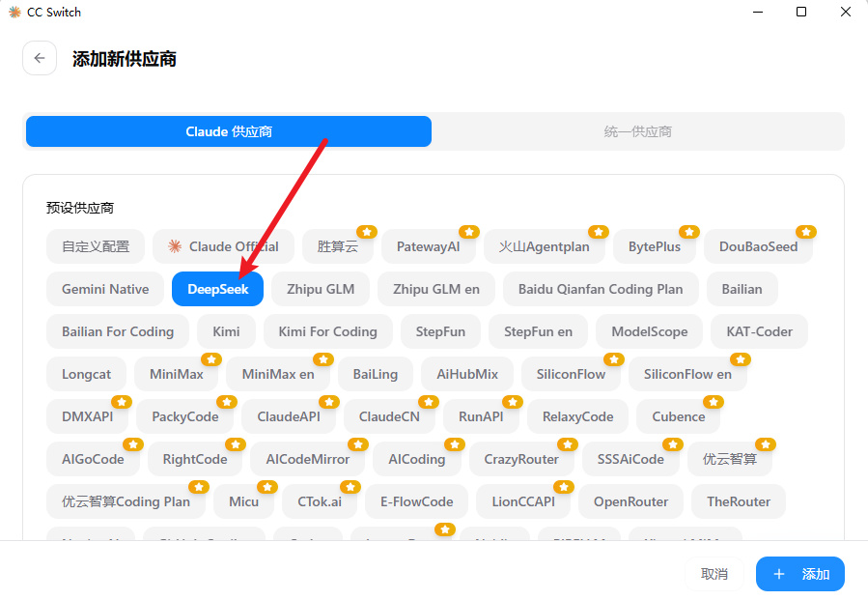
Task: Select the DeepSeek preset chip
Action: click(217, 289)
